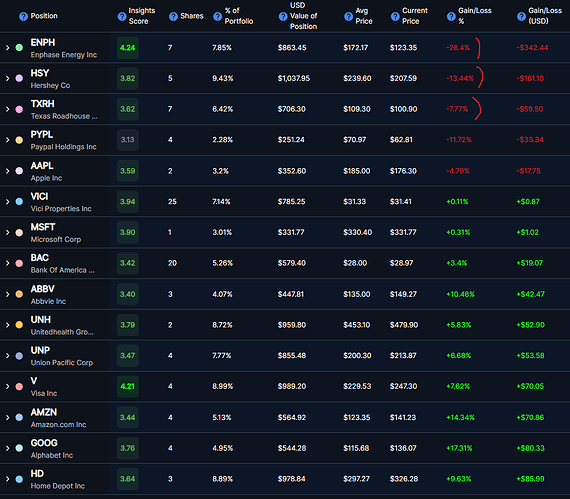This screenshot has width=570, height=499.
Task: Select the ENPH ticker name
Action: 43,43
